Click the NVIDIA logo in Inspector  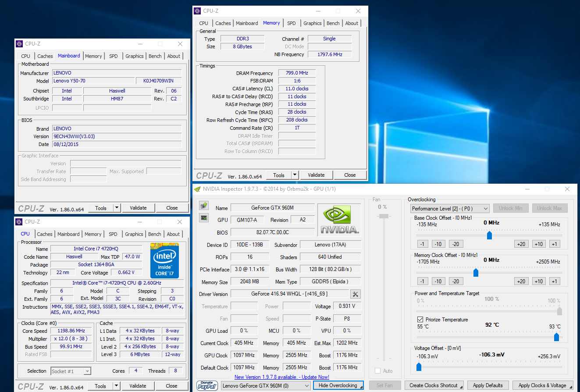tap(339, 219)
